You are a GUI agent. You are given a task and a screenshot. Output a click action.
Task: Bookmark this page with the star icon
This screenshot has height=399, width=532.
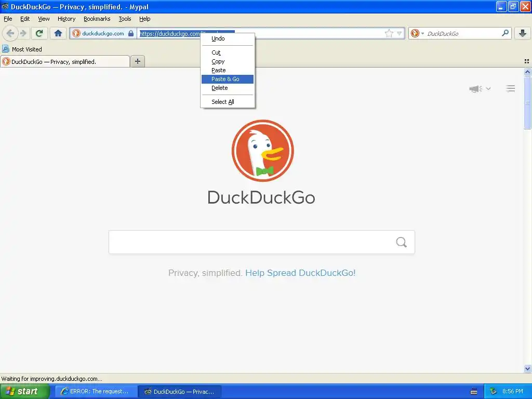coord(389,33)
